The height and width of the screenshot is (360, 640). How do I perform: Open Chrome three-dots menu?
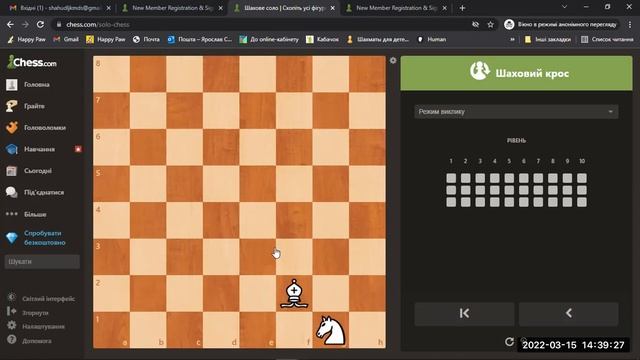[630, 24]
